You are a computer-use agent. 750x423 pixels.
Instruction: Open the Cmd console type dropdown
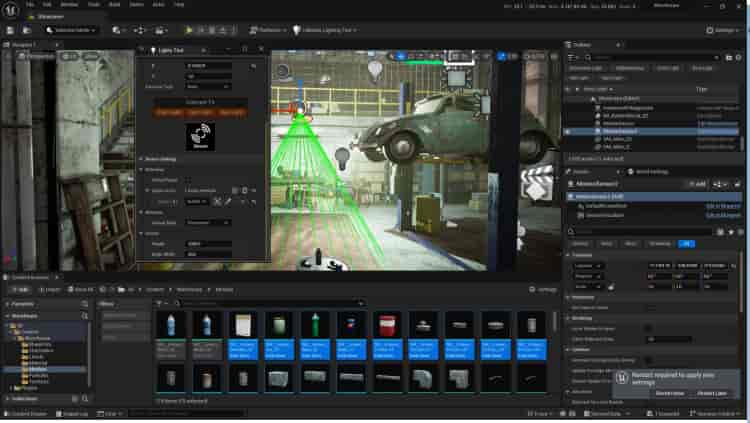pos(110,413)
